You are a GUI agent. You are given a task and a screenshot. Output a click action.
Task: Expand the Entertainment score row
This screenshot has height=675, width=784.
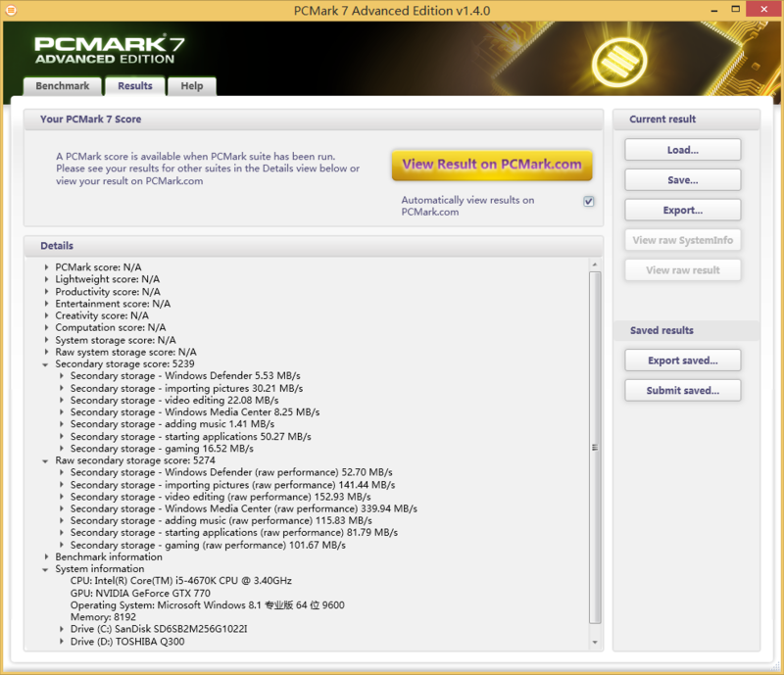pos(46,304)
